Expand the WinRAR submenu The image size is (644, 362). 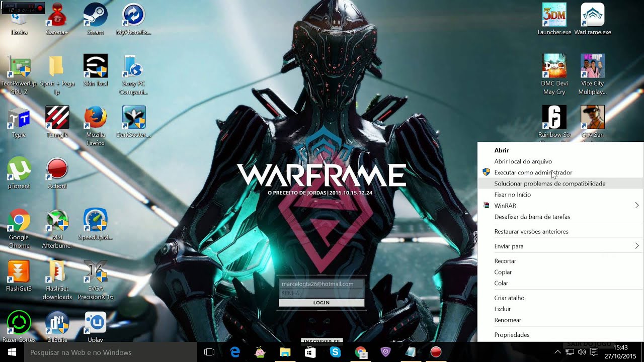pyautogui.click(x=560, y=206)
